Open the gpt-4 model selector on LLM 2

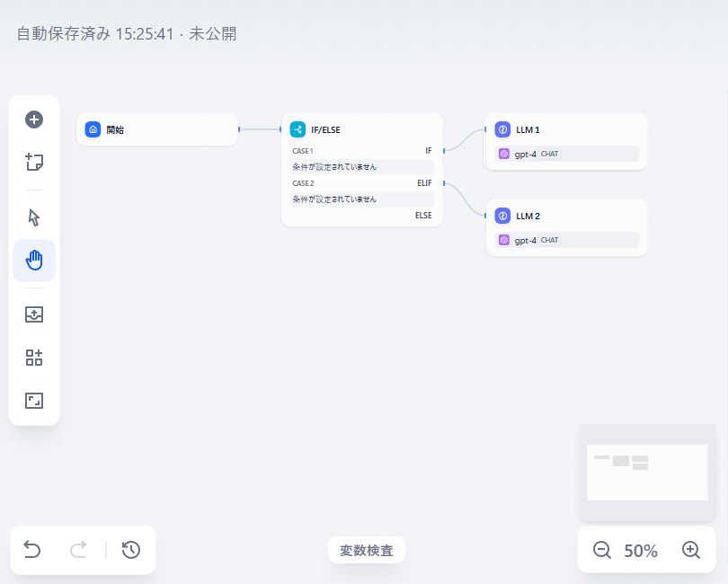coord(565,240)
